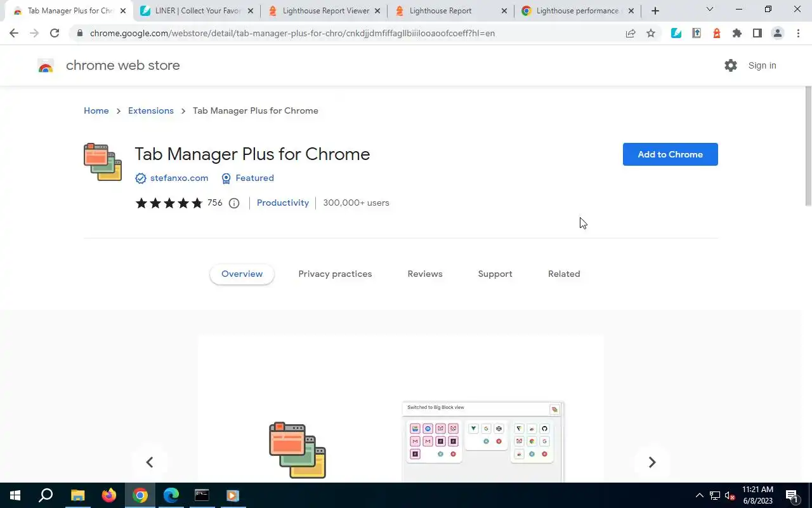Image resolution: width=812 pixels, height=508 pixels.
Task: Click the star rating 756 count
Action: (x=215, y=203)
